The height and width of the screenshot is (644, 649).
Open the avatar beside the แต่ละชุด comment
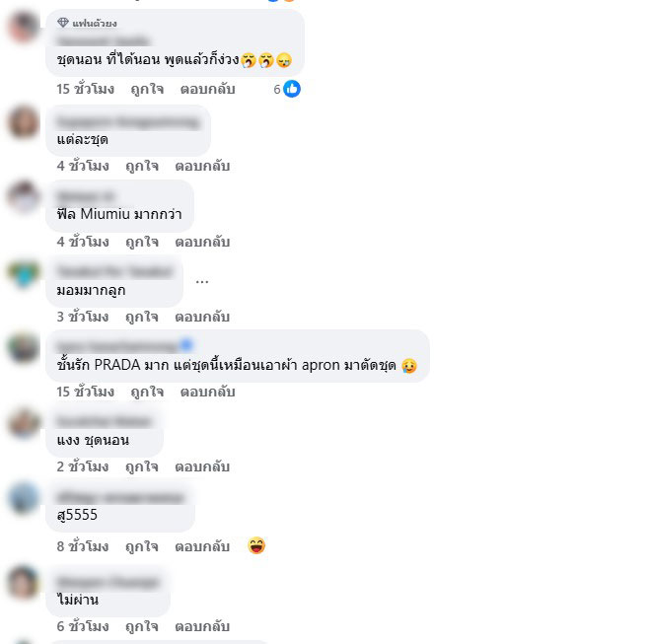24,121
